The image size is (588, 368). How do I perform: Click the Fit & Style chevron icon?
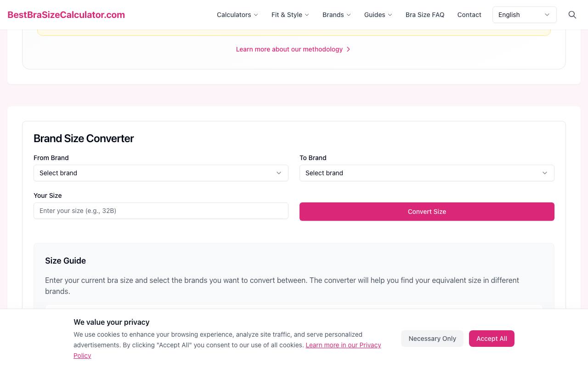point(307,15)
